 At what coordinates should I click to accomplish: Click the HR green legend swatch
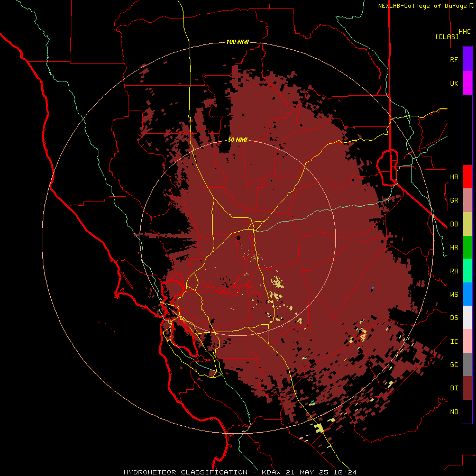467,248
